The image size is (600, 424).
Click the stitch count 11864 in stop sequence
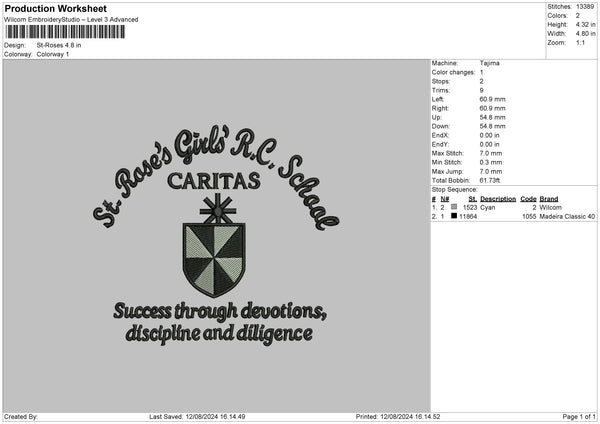coord(468,217)
